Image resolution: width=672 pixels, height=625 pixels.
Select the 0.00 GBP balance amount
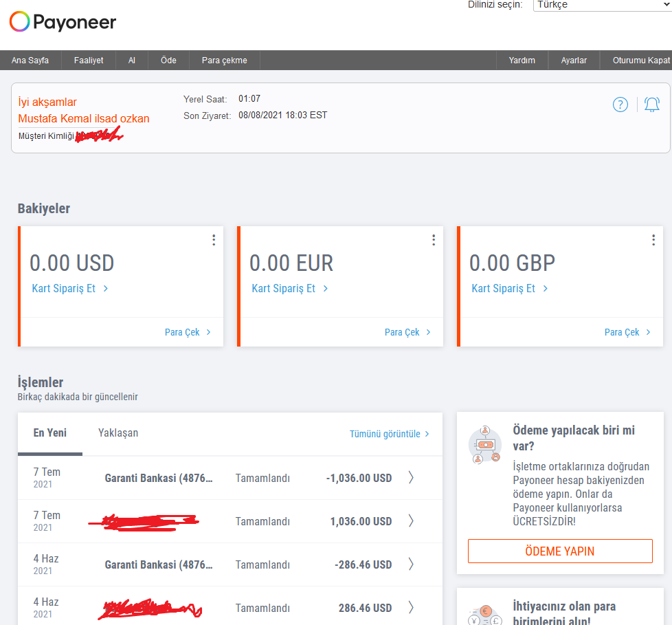[512, 263]
